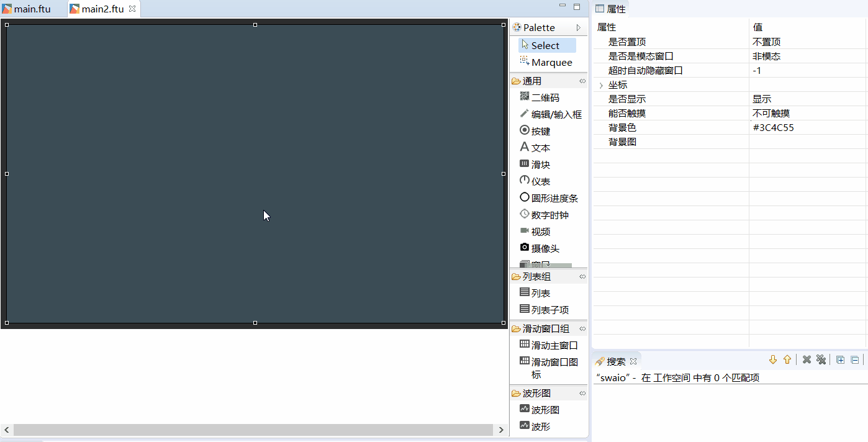This screenshot has height=442, width=868.
Task: Change 是否显示 value 显示
Action: [807, 99]
